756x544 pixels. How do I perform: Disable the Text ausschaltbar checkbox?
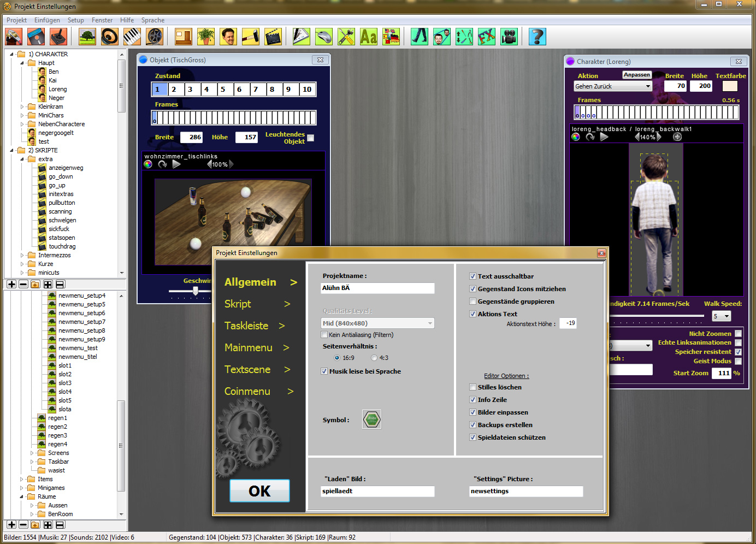(x=473, y=276)
